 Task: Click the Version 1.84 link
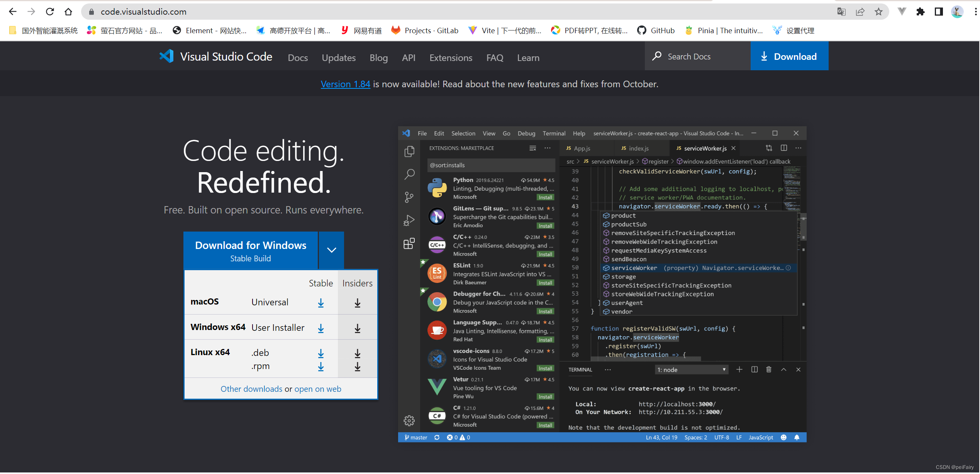pyautogui.click(x=345, y=84)
